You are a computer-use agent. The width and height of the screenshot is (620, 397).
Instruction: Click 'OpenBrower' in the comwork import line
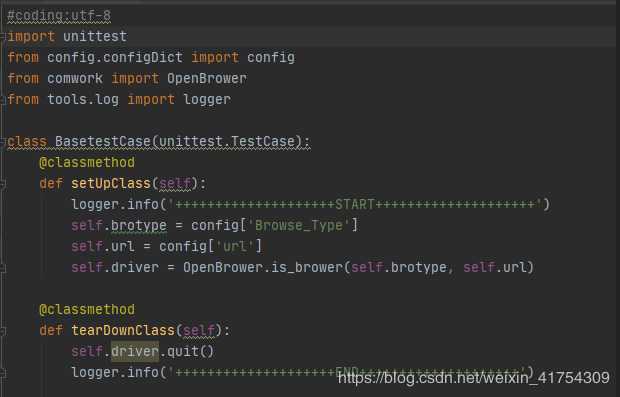[x=206, y=78]
